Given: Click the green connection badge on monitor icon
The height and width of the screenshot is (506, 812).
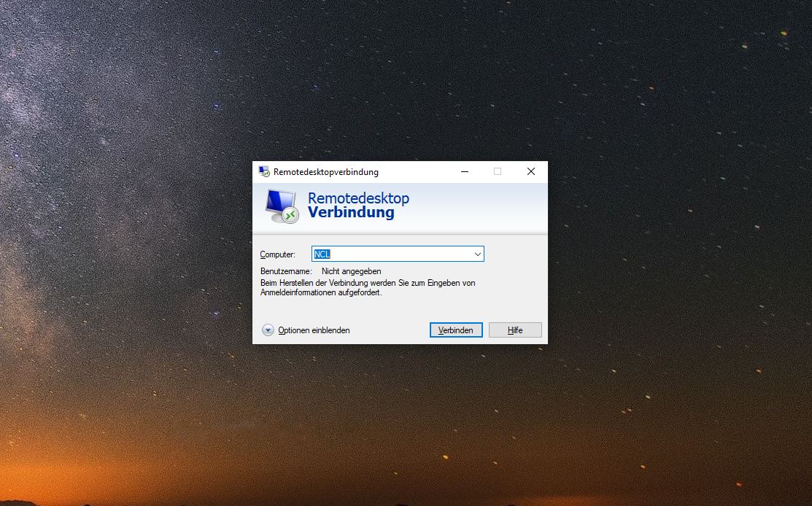Looking at the screenshot, I should 290,216.
